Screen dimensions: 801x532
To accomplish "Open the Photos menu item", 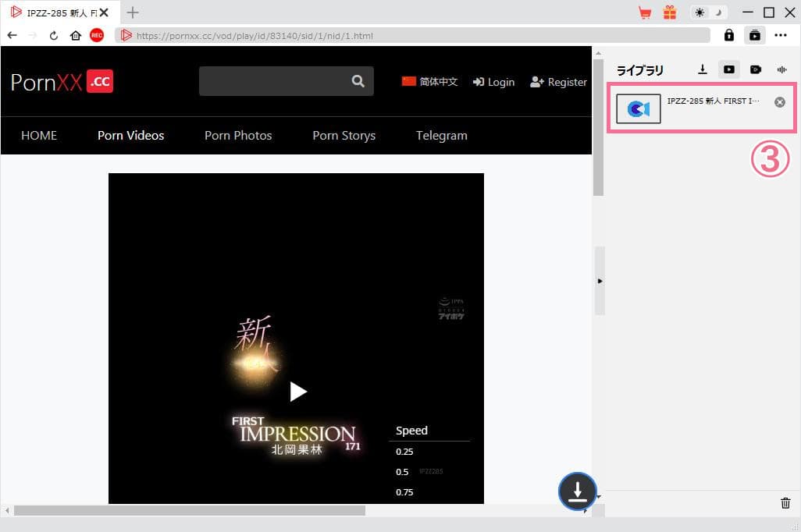I will click(x=238, y=135).
